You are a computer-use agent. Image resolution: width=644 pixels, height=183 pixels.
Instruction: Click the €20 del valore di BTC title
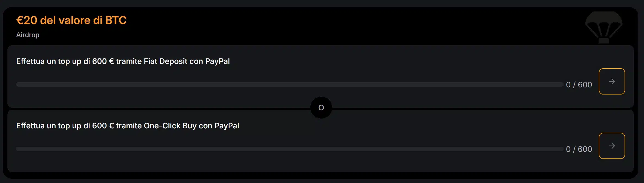click(71, 20)
